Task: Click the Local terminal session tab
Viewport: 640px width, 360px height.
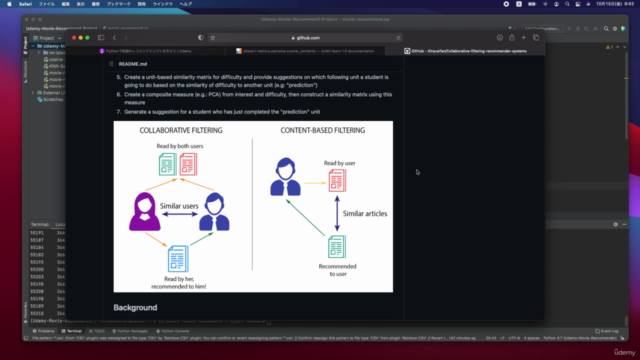Action: pos(60,224)
